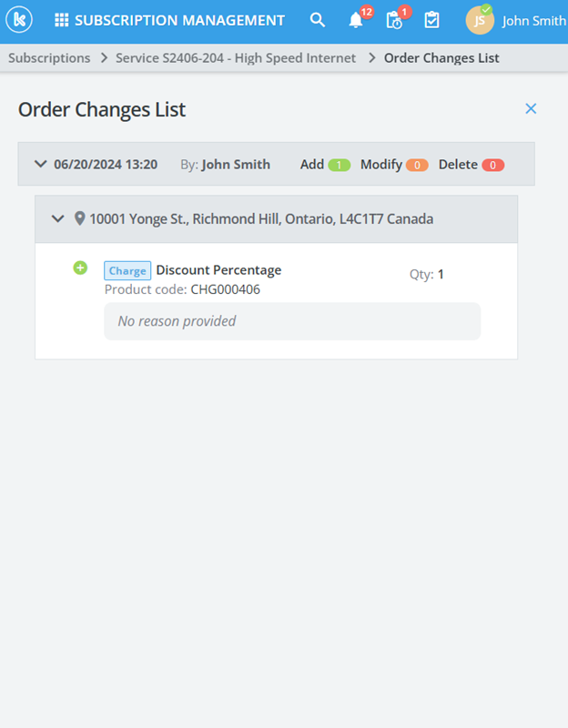Open the John Smith user menu
The width and height of the screenshot is (568, 728).
[534, 20]
